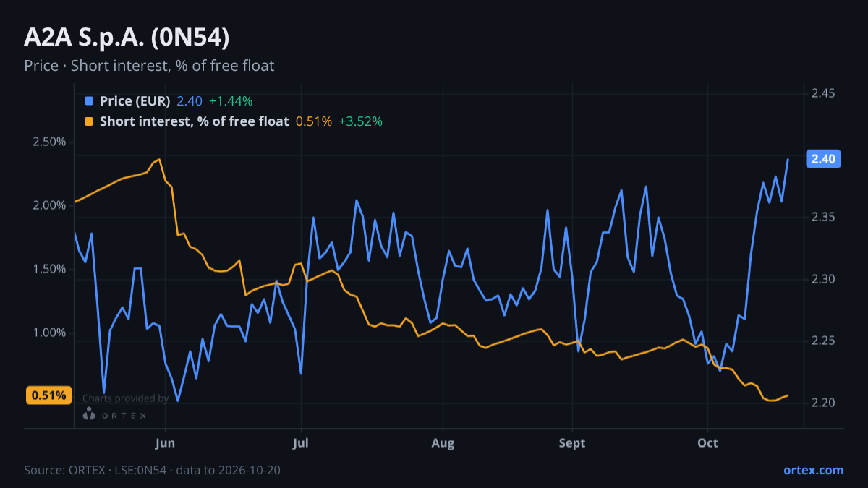Open the ortex.com link
Viewport: 868px width, 488px height.
point(813,470)
